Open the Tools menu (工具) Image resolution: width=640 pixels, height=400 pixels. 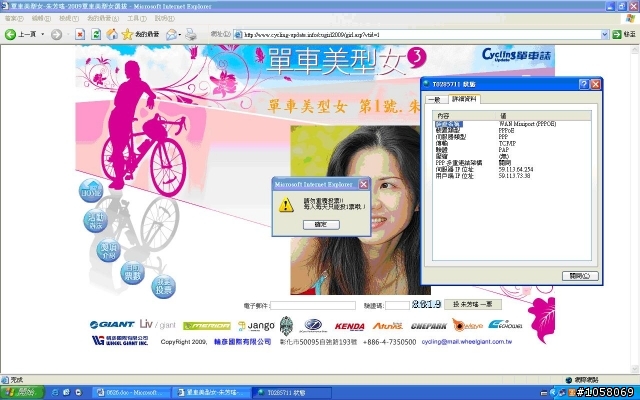point(137,18)
